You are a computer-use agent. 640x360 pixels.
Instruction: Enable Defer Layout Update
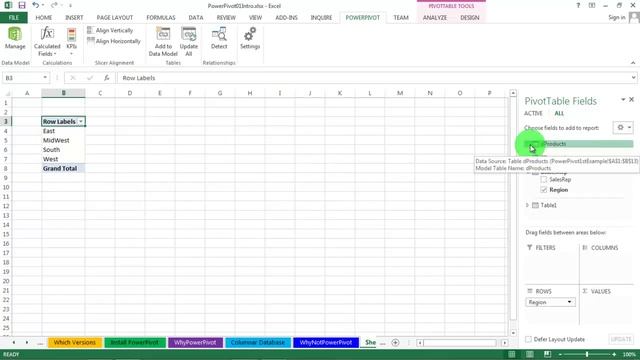coord(529,339)
